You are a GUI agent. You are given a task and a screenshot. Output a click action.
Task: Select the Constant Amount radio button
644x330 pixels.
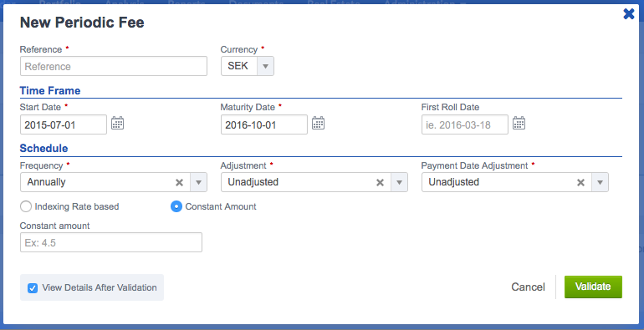(176, 206)
